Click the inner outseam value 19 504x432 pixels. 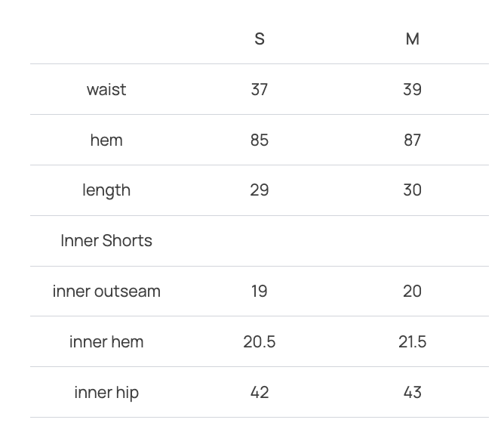click(260, 291)
